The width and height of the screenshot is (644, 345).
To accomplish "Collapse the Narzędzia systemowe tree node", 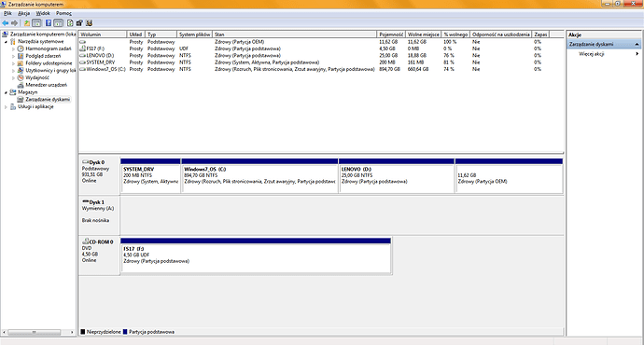I will 6,42.
